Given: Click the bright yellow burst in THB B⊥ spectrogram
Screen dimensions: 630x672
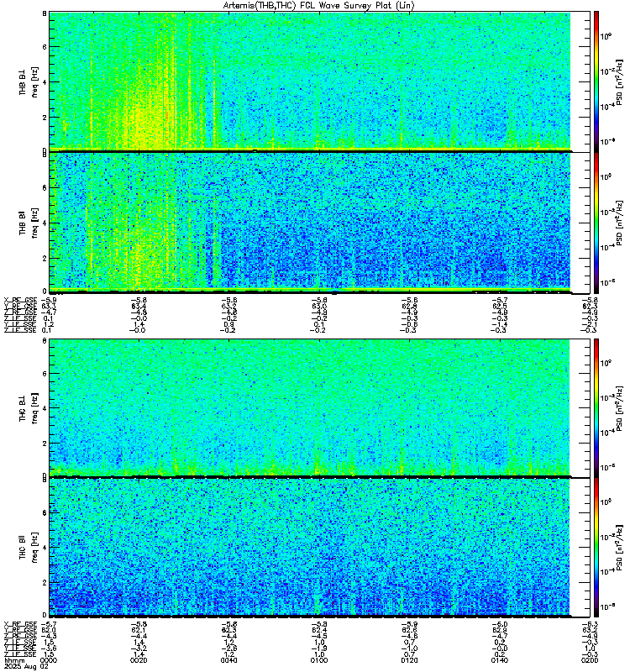Looking at the screenshot, I should pos(145,129).
